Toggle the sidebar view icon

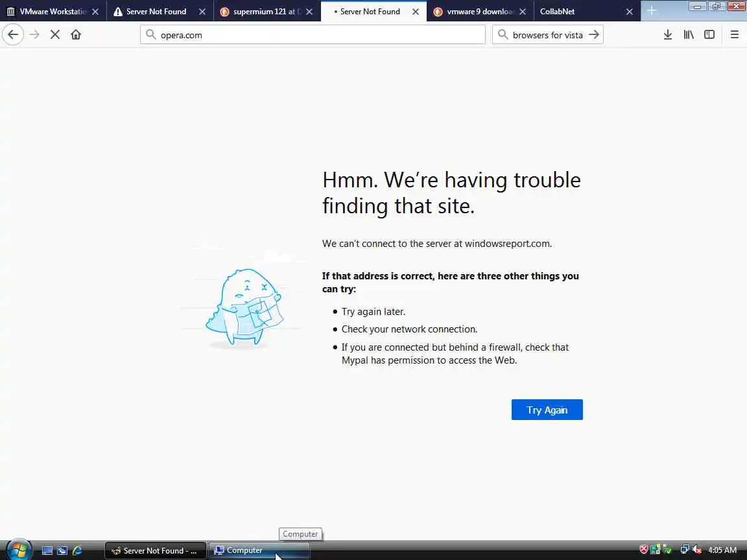(709, 35)
